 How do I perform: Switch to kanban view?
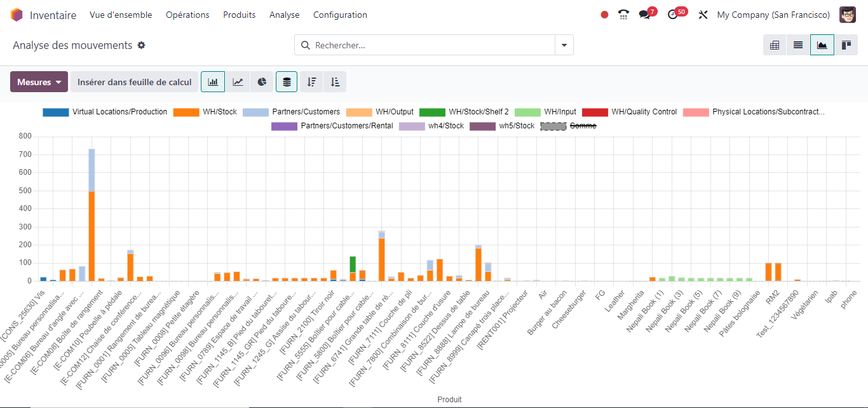[x=846, y=45]
